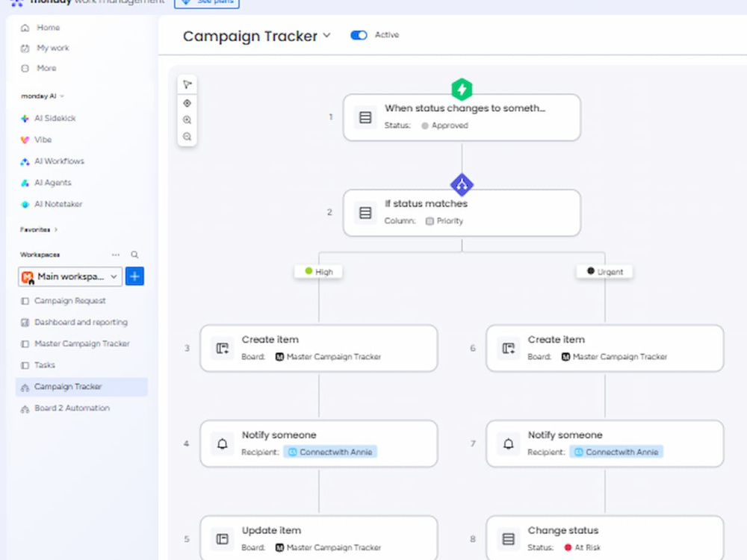Click Master Campaign Tracker board in step 5
Image resolution: width=747 pixels, height=560 pixels.
click(328, 547)
